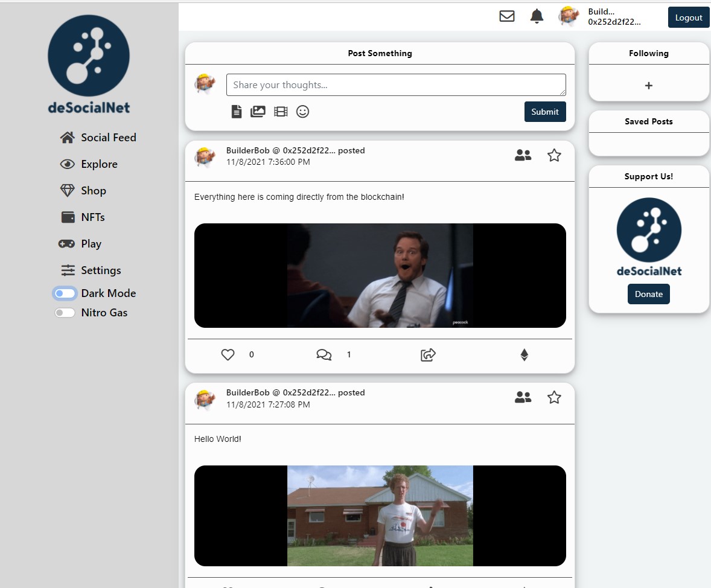
Task: Save the 7:36:00 PM post with the star
Action: pyautogui.click(x=554, y=155)
